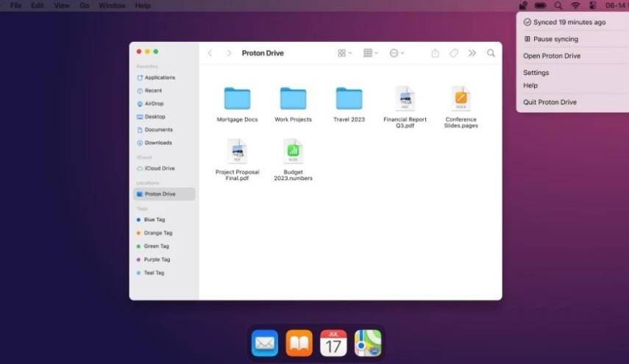
Task: Expand the group-by dropdown in toolbar
Action: pos(371,53)
